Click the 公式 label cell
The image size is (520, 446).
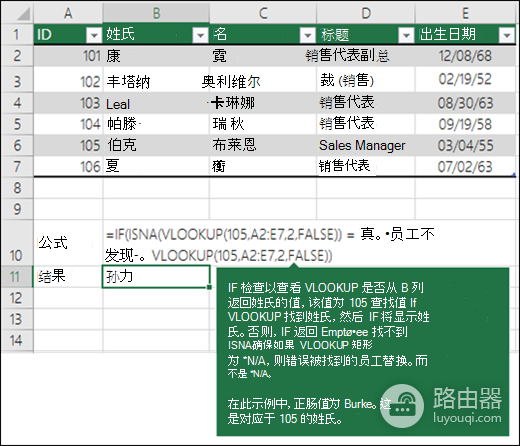pyautogui.click(x=68, y=243)
